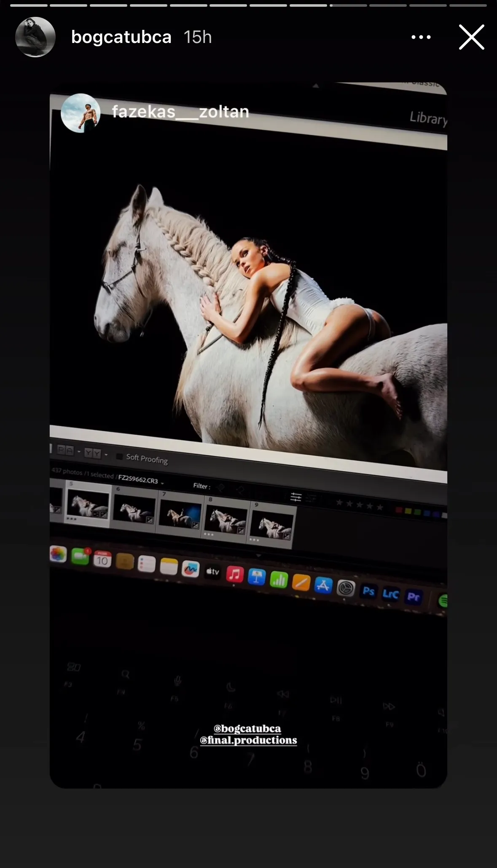The image size is (497, 868).
Task: Click the filter sliders icon in the filmstrip bar
Action: (x=296, y=497)
